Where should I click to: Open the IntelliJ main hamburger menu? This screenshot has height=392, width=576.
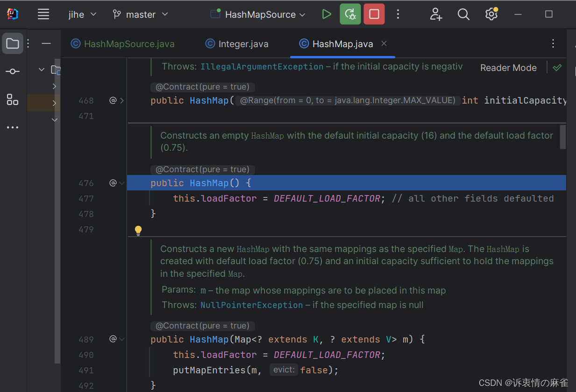(43, 14)
